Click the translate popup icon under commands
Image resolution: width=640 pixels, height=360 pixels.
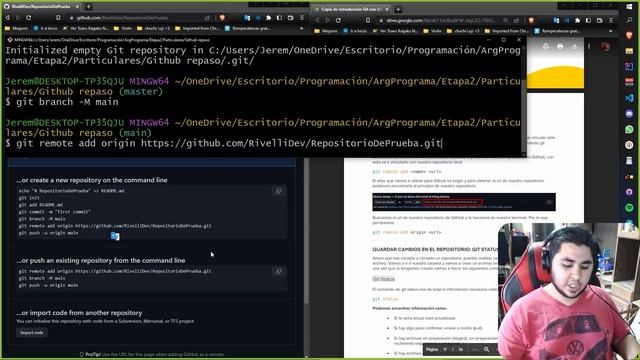(x=115, y=236)
